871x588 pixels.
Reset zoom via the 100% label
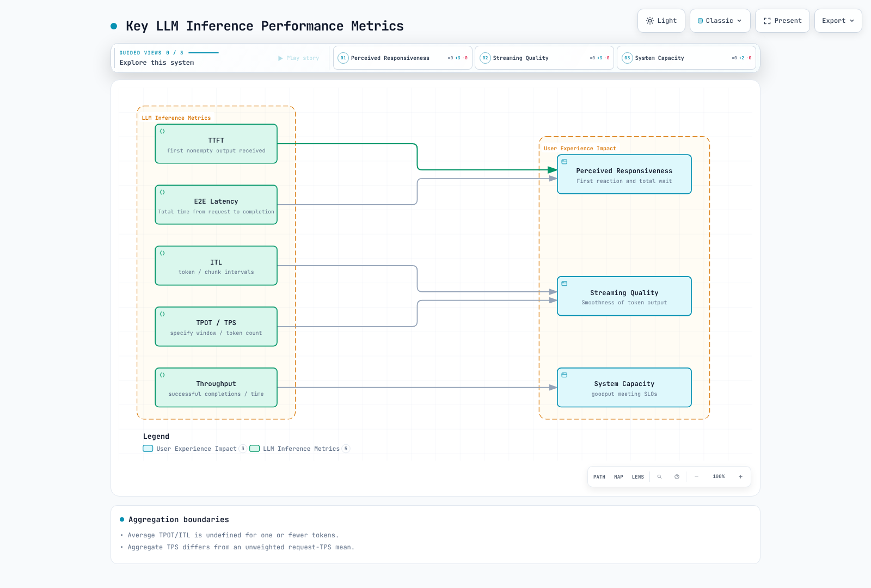pyautogui.click(x=719, y=477)
